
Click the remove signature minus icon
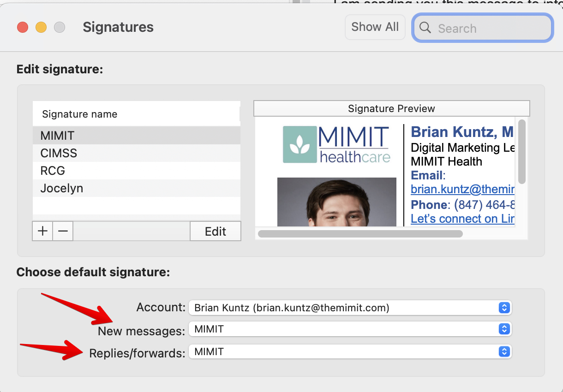click(x=63, y=231)
